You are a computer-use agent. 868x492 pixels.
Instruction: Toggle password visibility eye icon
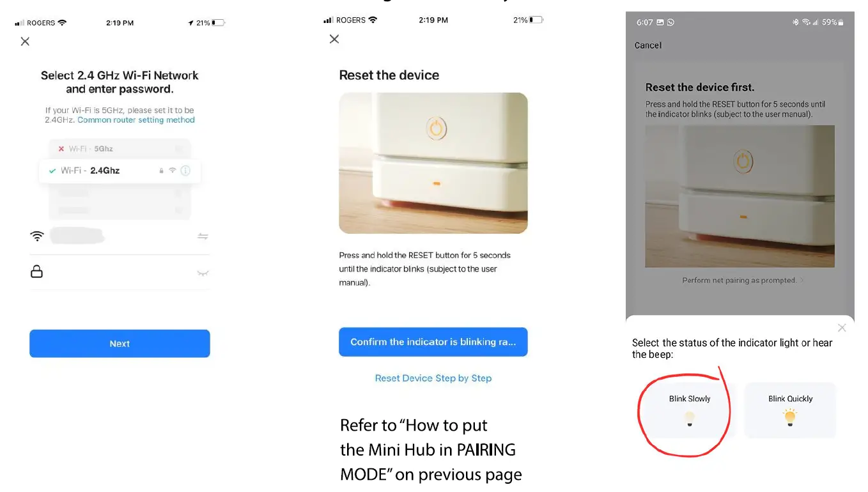coord(203,273)
